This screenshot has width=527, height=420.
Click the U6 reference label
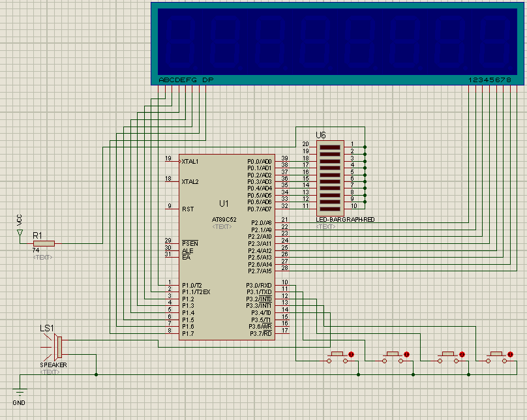[321, 136]
